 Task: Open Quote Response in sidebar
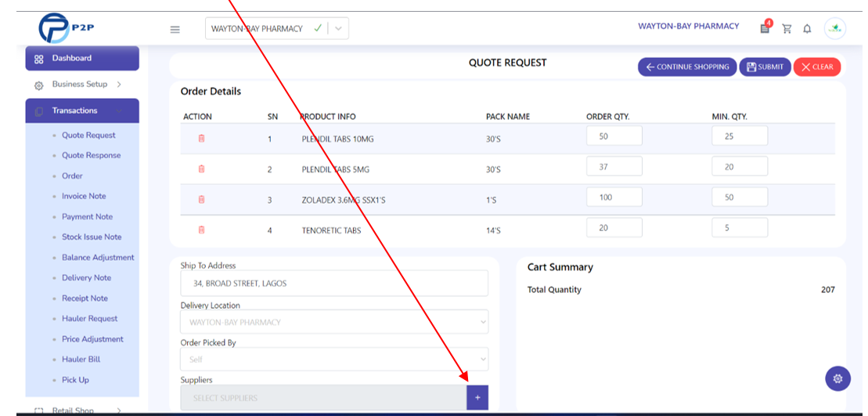91,156
